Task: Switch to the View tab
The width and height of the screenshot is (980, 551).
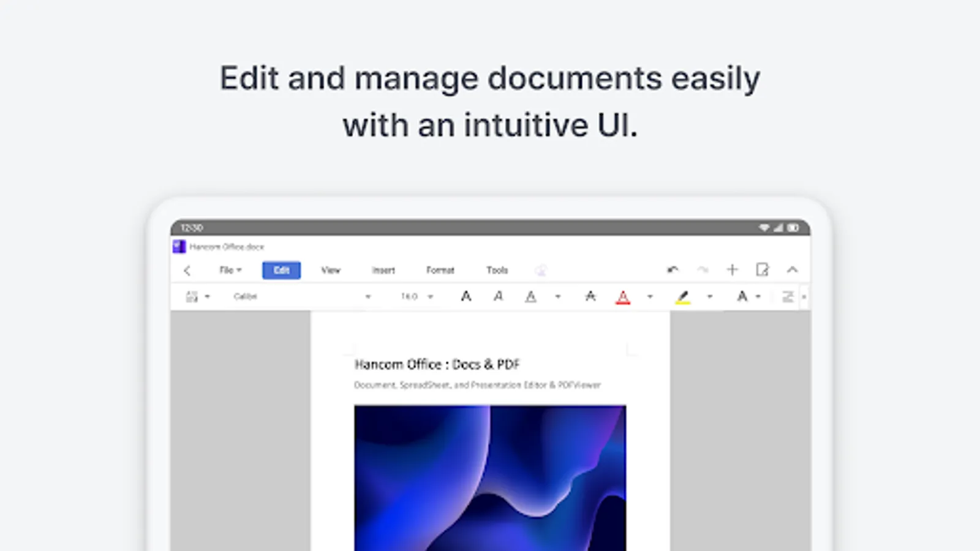Action: click(x=331, y=270)
